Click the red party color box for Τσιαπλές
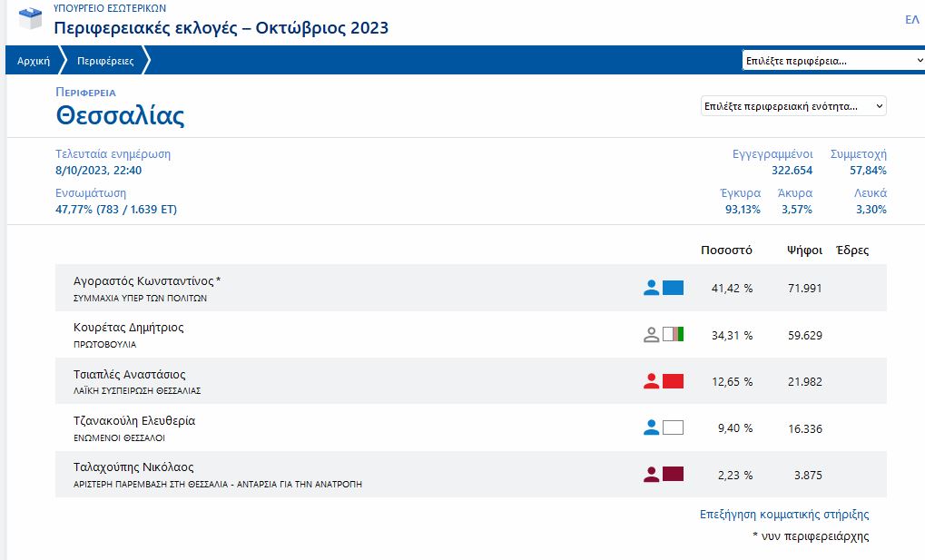This screenshot has width=925, height=560. point(673,381)
